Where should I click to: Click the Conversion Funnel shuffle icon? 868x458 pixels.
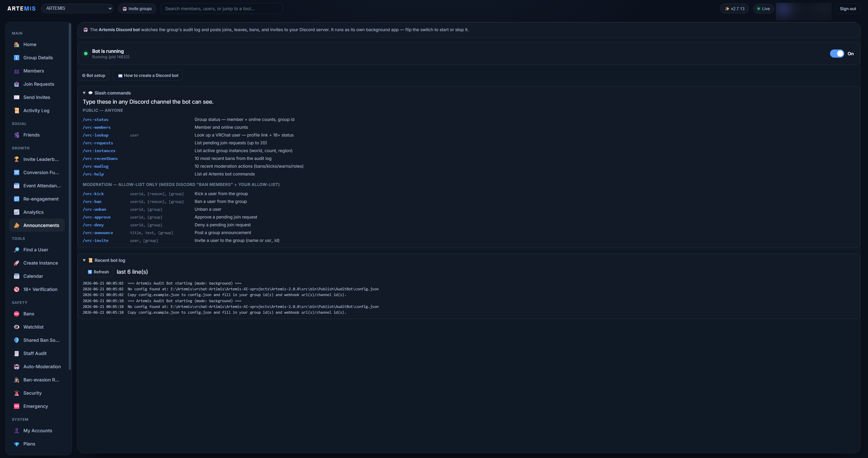pyautogui.click(x=17, y=172)
